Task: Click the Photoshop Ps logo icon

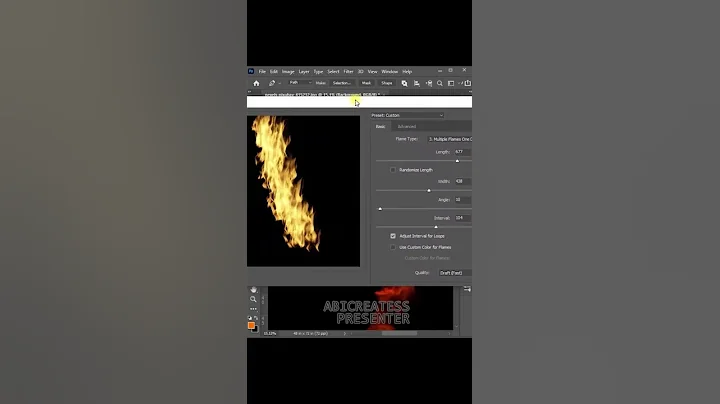Action: pyautogui.click(x=251, y=71)
